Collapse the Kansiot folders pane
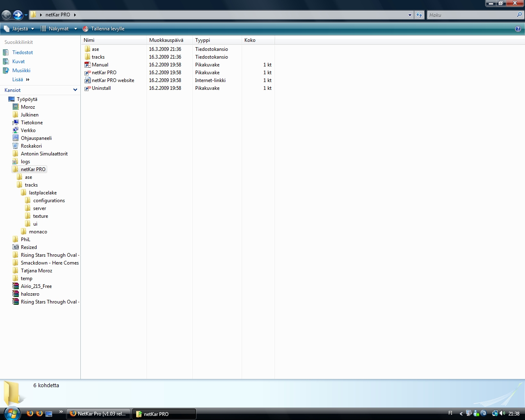Screen dimensions: 525x420 click(75, 90)
